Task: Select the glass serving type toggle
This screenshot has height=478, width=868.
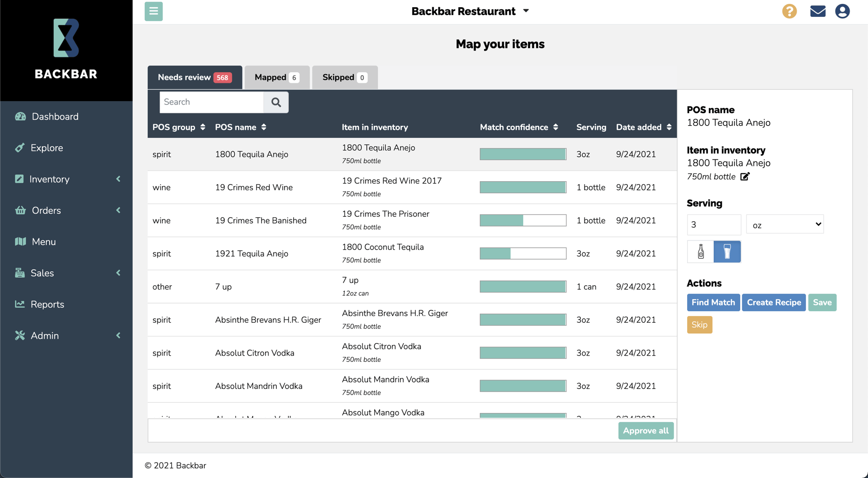Action: pos(727,252)
